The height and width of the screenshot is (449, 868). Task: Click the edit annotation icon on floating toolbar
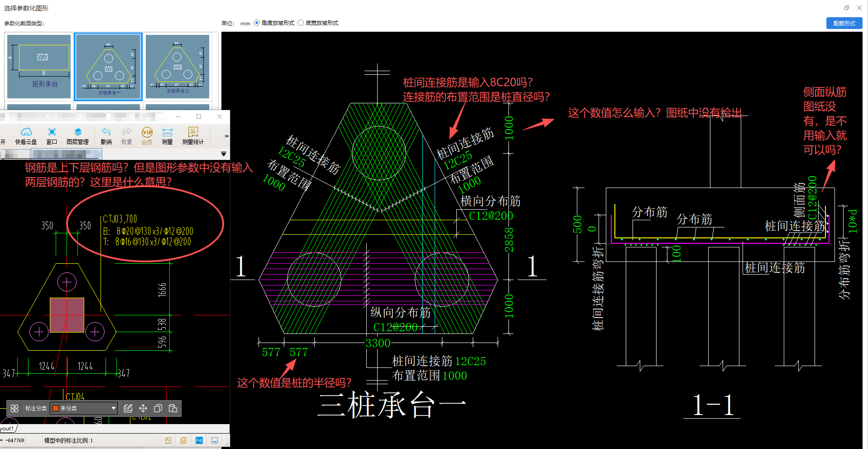(x=128, y=408)
